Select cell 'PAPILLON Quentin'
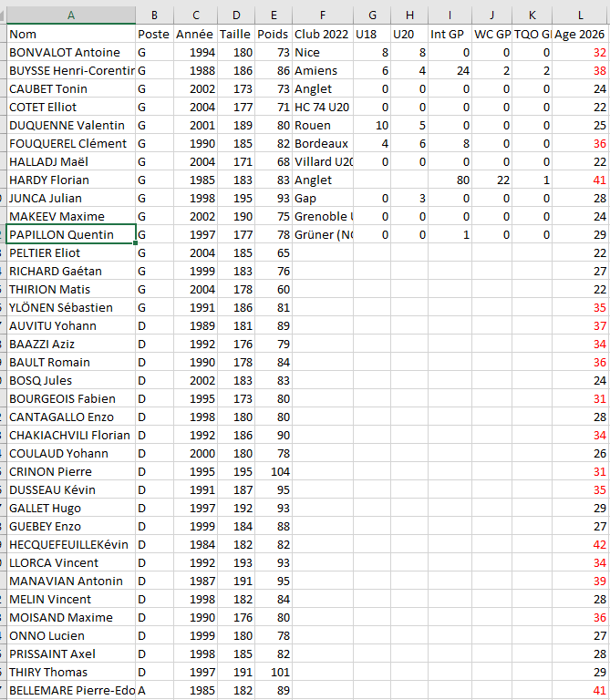The height and width of the screenshot is (700, 610). [x=71, y=234]
